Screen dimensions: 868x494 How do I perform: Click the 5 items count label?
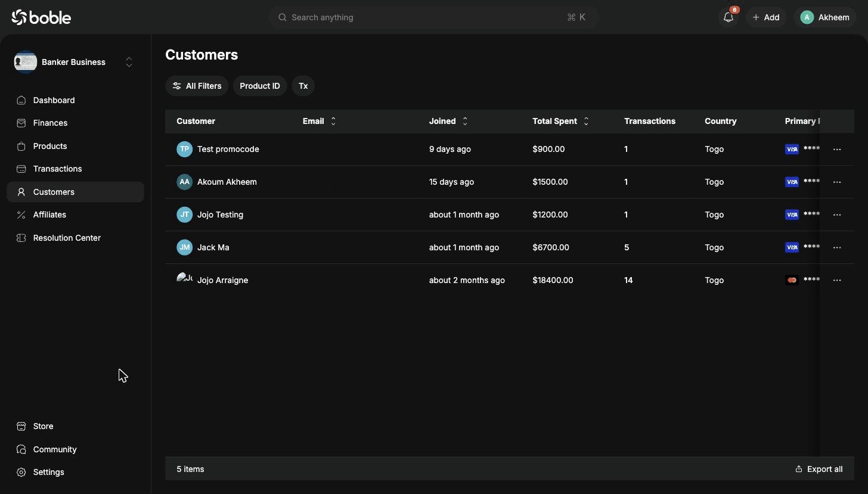point(190,469)
